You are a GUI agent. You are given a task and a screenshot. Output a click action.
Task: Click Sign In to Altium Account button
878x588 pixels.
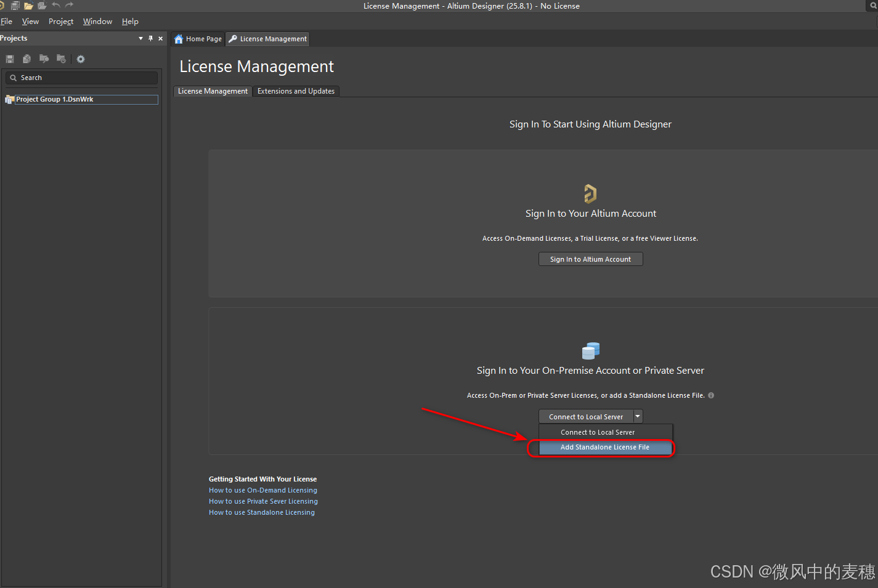[x=590, y=259]
